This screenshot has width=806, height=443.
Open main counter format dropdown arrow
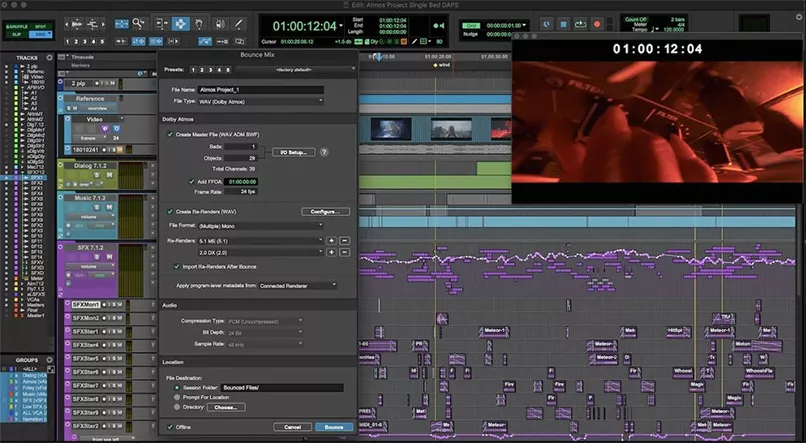pos(341,26)
